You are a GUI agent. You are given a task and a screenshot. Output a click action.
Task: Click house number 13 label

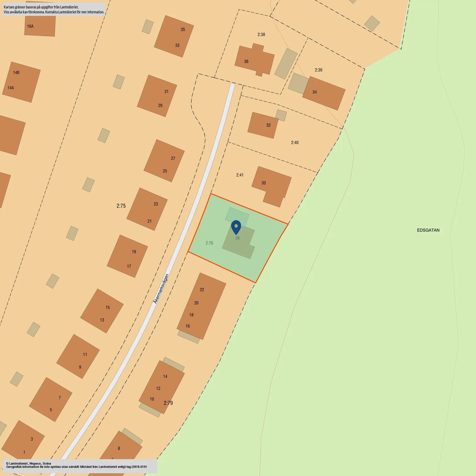tap(102, 320)
